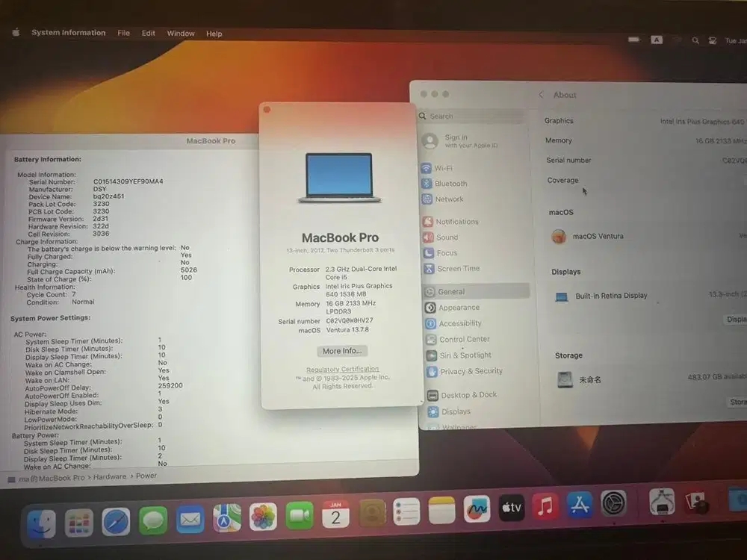Click the Window menu in the menu bar
The image size is (747, 560).
point(180,34)
